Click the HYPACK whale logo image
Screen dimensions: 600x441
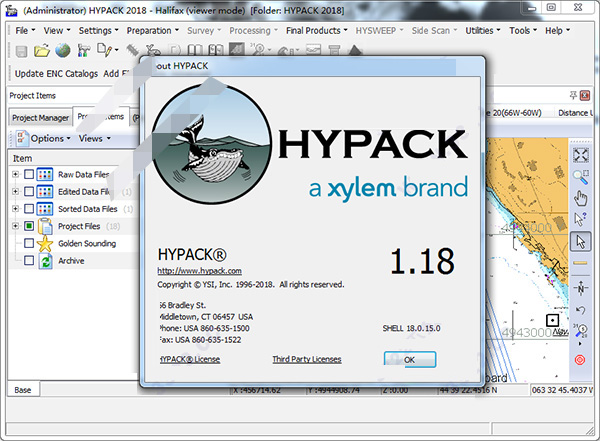tap(212, 144)
